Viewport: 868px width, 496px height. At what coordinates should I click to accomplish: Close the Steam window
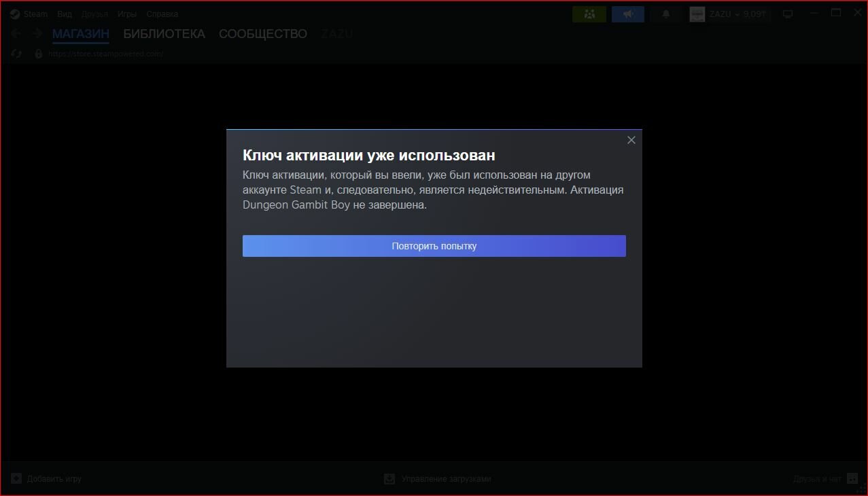(x=857, y=13)
